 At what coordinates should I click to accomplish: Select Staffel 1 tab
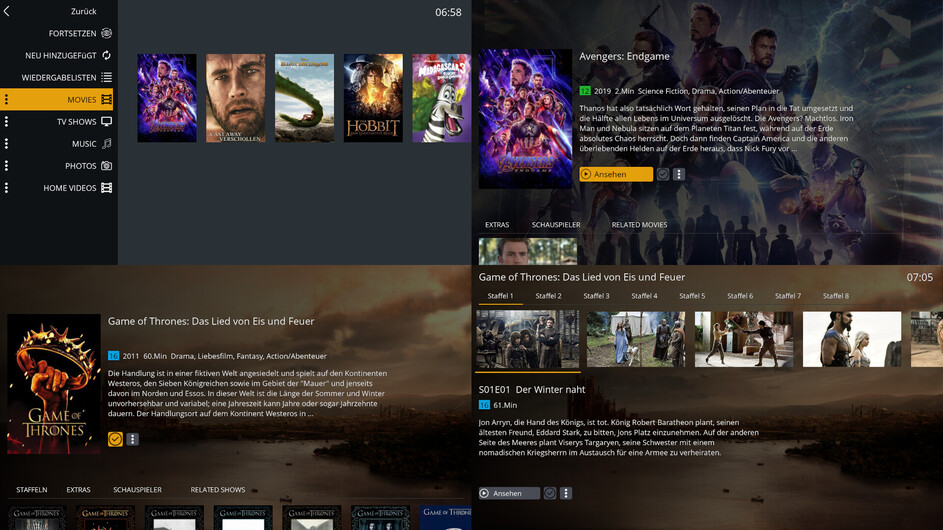[x=500, y=296]
